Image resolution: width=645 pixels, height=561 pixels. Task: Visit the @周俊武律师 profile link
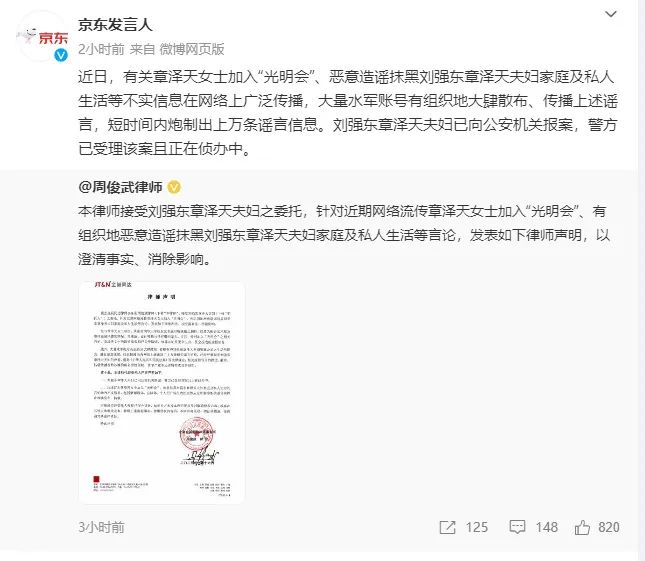tap(120, 188)
